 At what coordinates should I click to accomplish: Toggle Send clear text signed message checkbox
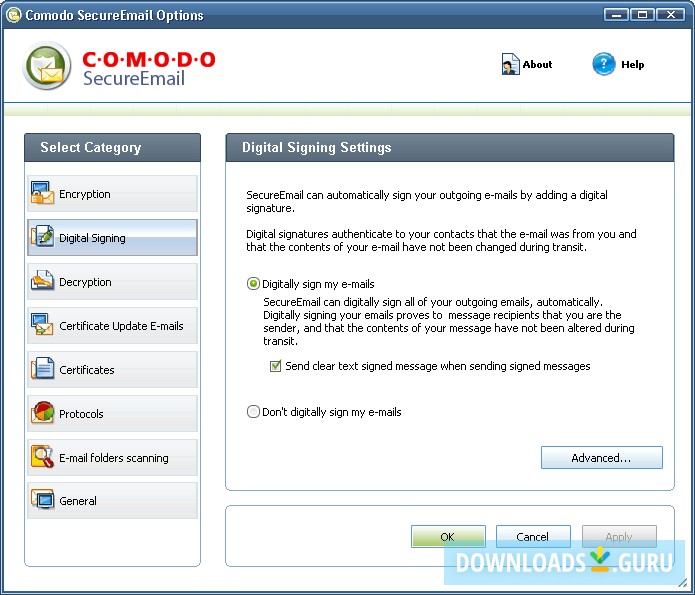pyautogui.click(x=275, y=366)
